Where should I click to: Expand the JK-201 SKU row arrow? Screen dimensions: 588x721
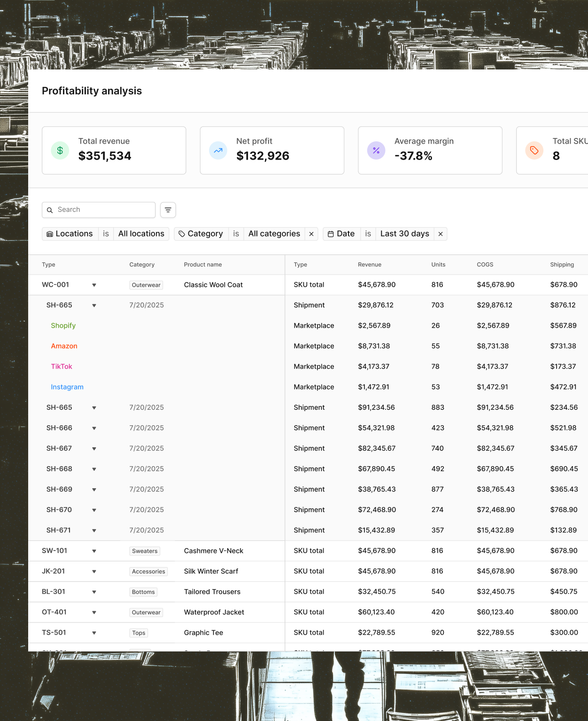click(x=94, y=571)
